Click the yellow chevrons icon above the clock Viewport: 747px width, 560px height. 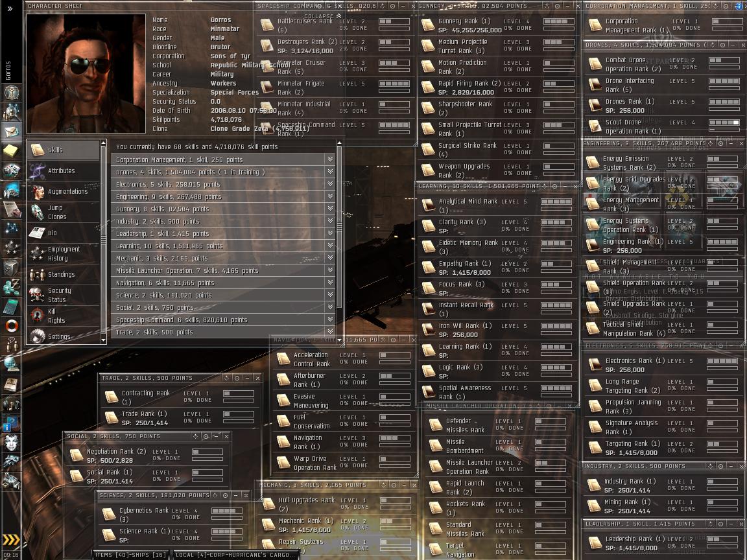[x=11, y=539]
